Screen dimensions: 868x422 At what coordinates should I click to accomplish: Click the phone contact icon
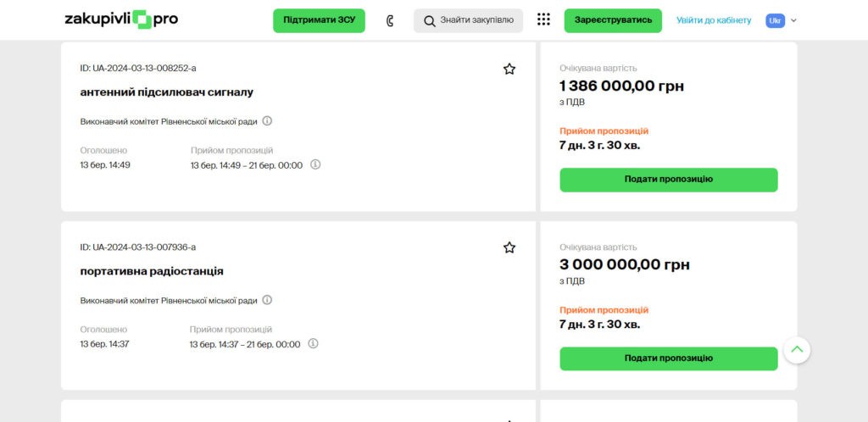(390, 20)
